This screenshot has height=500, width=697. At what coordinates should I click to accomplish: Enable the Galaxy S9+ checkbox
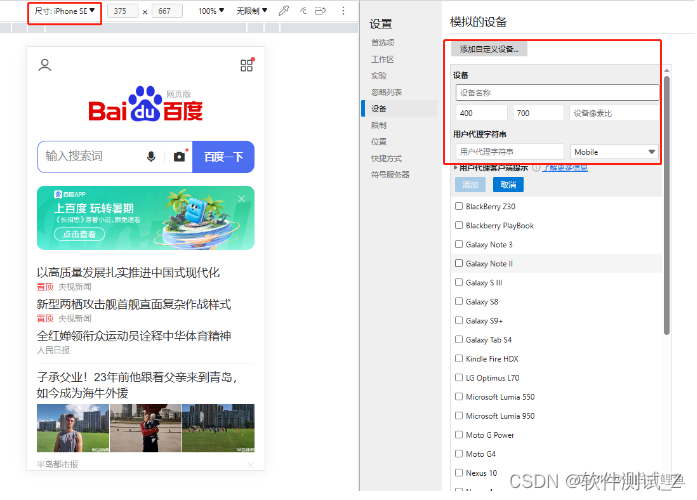tap(459, 320)
